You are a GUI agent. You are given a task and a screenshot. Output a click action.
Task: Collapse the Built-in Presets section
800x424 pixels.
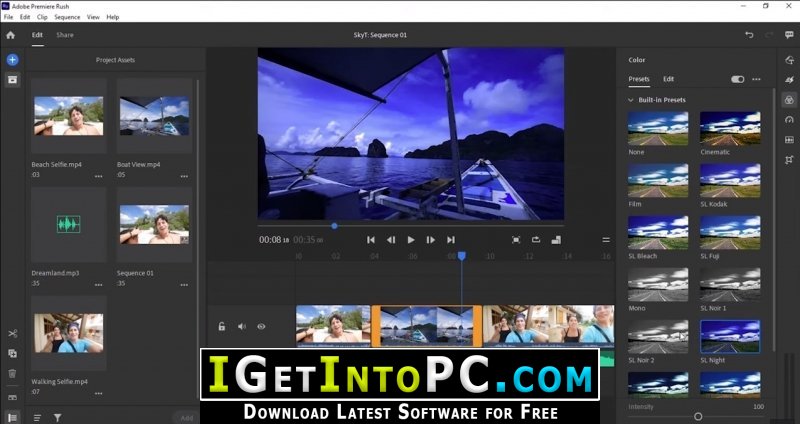point(631,100)
